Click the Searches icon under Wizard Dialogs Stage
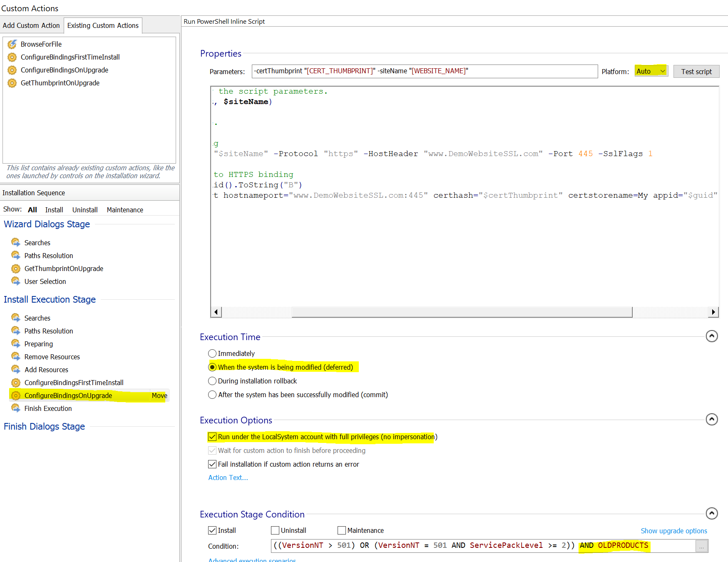The width and height of the screenshot is (728, 562). [16, 242]
